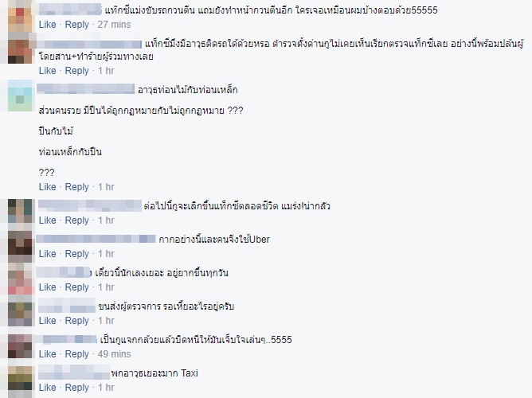Viewport: 532px width, 398px height.
Task: Open commenter avatar beside the Uber comment
Action: [21, 246]
